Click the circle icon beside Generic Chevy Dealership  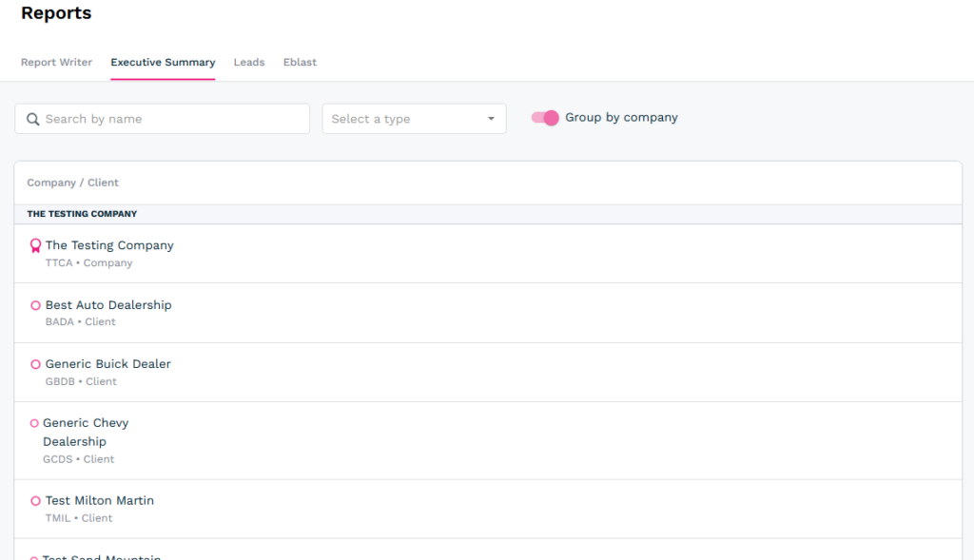coord(34,423)
